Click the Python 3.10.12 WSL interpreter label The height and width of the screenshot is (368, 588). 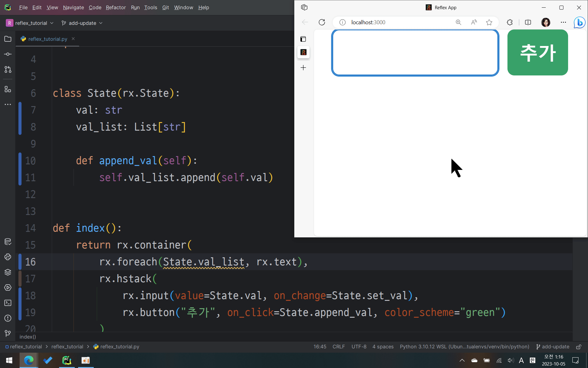464,347
